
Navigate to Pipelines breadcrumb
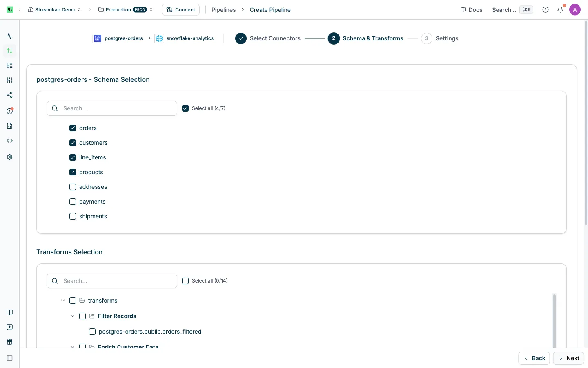224,10
